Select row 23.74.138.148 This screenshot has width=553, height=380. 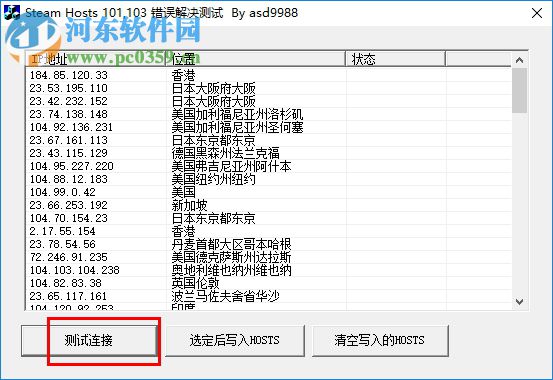pos(269,114)
